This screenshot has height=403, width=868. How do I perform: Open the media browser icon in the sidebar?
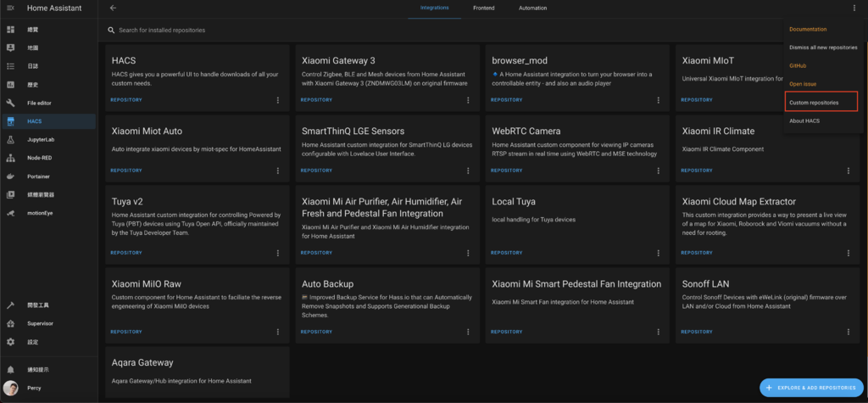(10, 194)
